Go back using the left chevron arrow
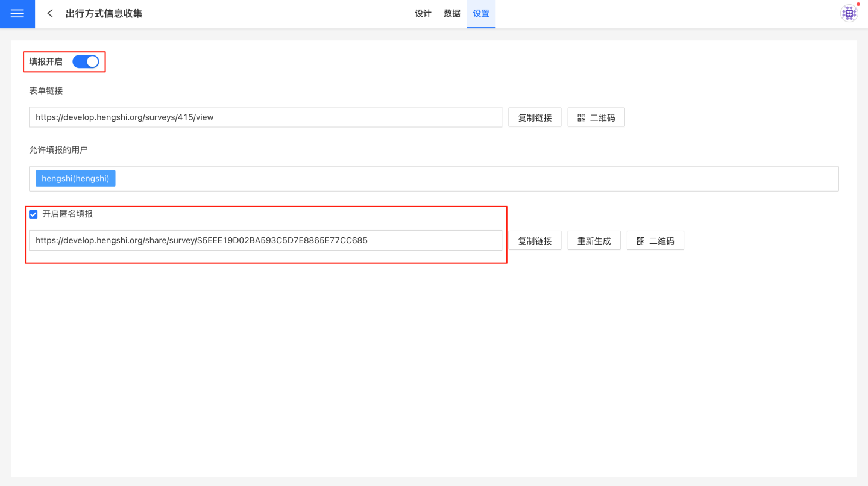 pyautogui.click(x=50, y=14)
